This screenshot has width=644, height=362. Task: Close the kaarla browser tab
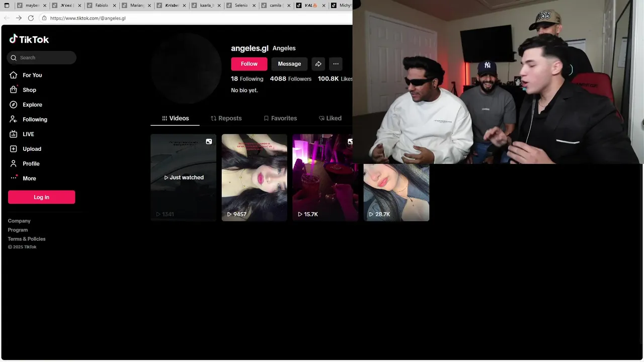[219, 6]
